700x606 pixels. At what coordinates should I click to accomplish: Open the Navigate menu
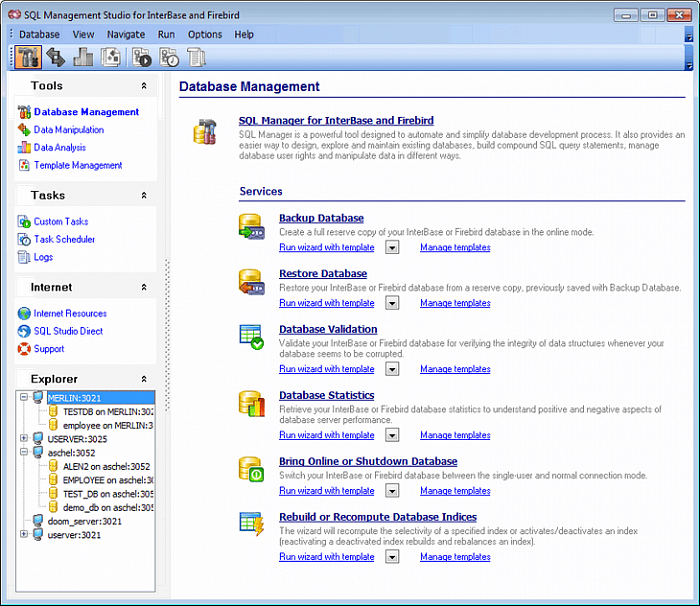pos(126,34)
